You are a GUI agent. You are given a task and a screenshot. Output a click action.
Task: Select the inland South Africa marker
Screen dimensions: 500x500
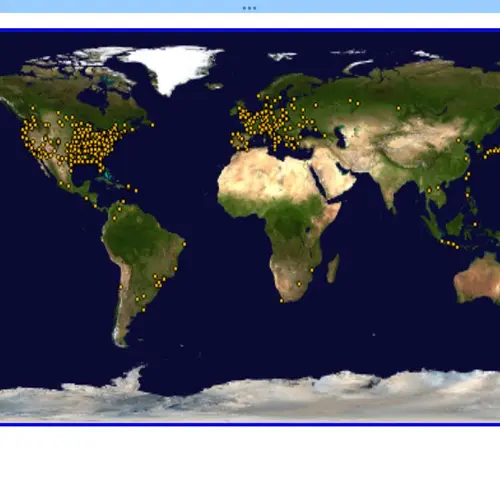(x=299, y=284)
